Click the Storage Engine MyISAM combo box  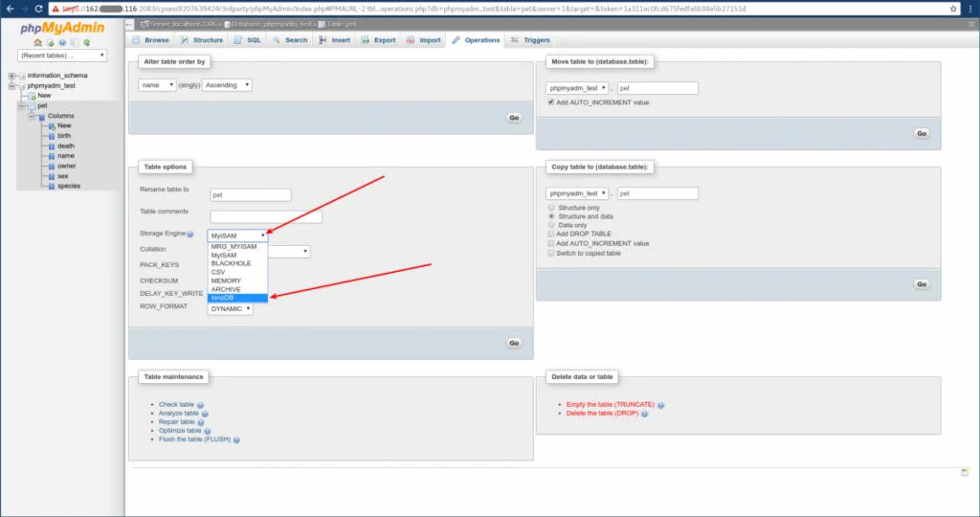237,236
